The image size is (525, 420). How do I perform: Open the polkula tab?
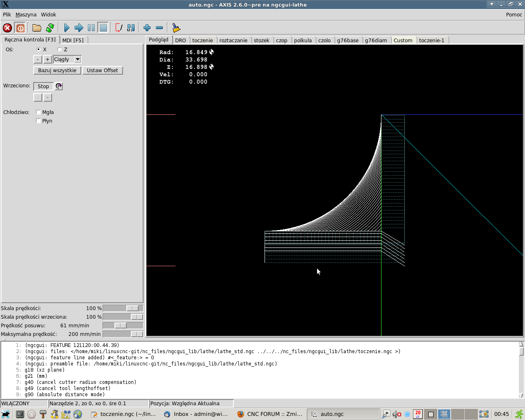(x=303, y=40)
